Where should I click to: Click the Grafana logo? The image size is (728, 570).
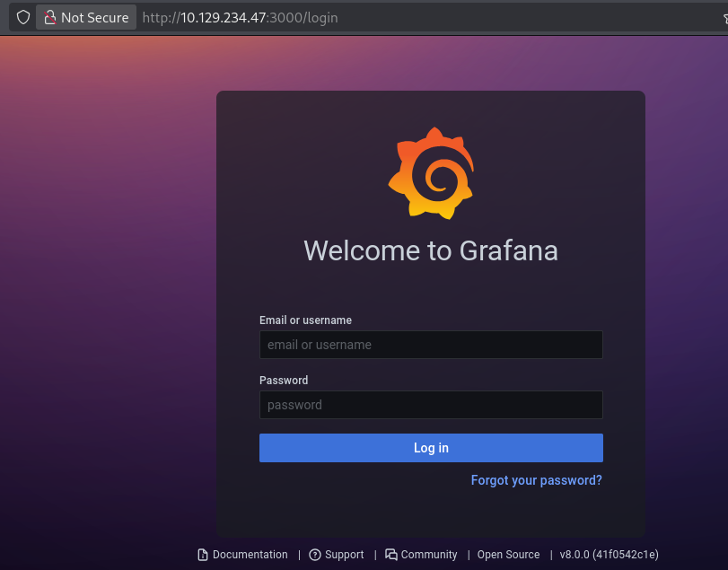(x=431, y=172)
